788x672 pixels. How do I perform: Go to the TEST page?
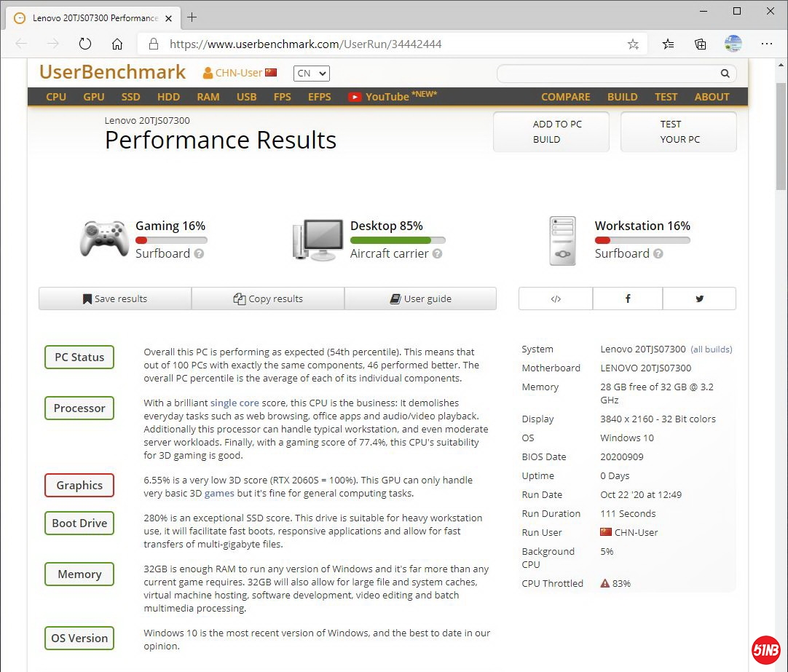click(666, 97)
